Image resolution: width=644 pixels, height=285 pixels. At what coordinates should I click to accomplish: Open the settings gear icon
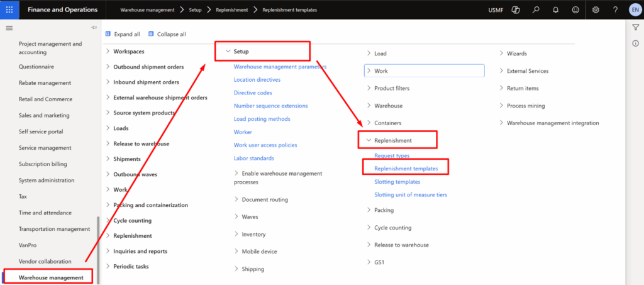click(x=596, y=10)
